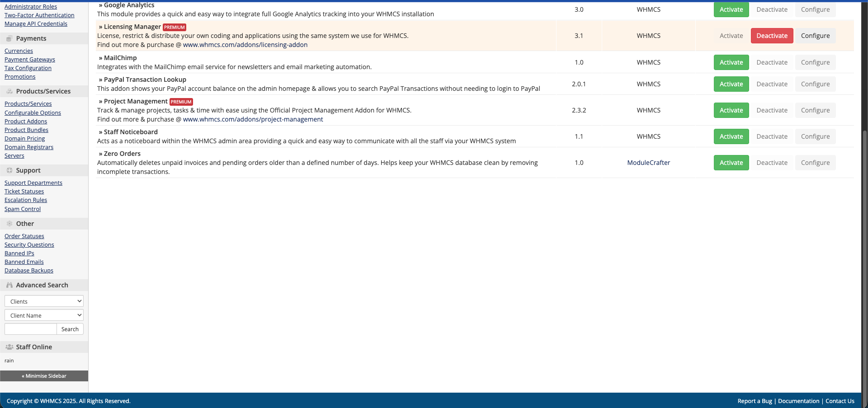Configure the Licensing Manager addon
The width and height of the screenshot is (868, 408).
pyautogui.click(x=815, y=36)
